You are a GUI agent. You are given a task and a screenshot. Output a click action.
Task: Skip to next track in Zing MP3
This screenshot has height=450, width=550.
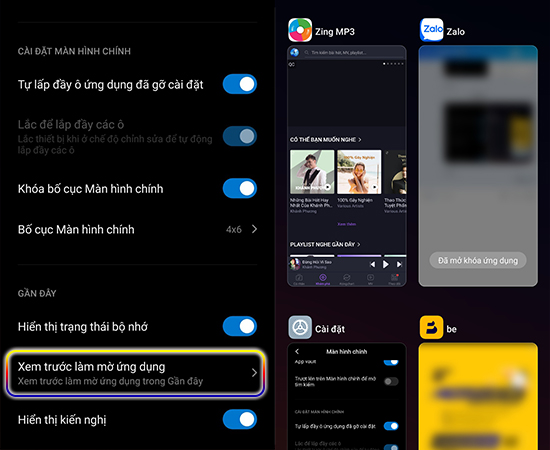pos(399,264)
